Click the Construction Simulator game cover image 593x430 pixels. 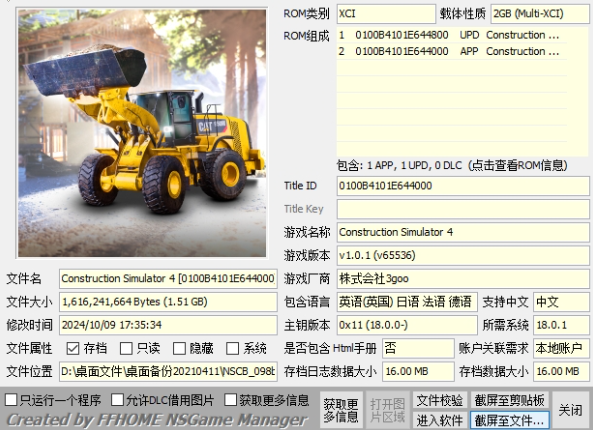click(142, 133)
